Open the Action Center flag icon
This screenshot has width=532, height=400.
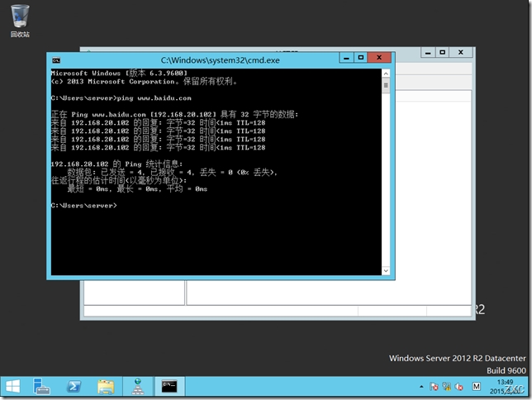pyautogui.click(x=434, y=387)
